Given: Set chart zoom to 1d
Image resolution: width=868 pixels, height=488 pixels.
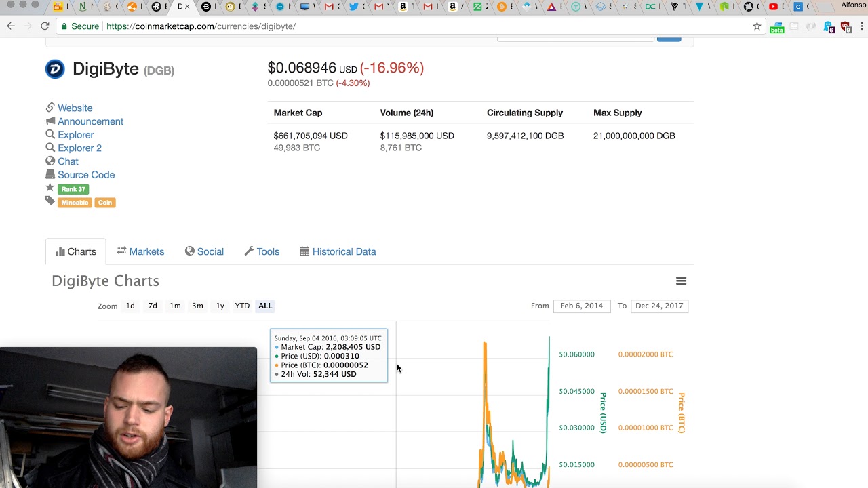Looking at the screenshot, I should click(x=130, y=306).
